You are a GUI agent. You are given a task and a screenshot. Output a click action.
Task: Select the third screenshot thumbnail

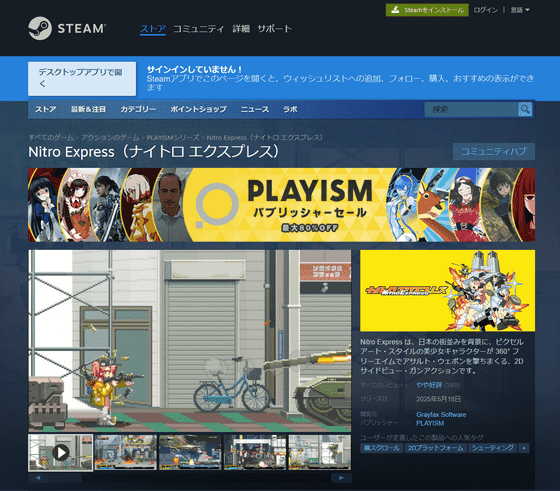pyautogui.click(x=190, y=452)
